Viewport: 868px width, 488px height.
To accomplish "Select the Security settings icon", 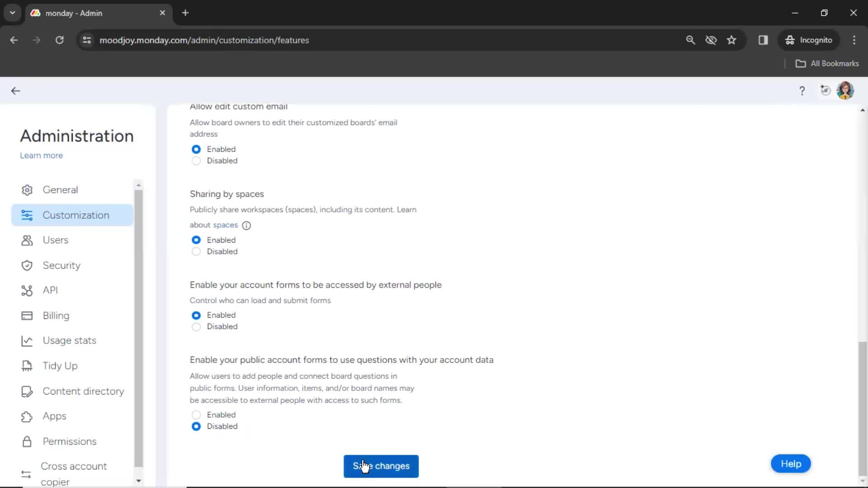I will pos(27,265).
